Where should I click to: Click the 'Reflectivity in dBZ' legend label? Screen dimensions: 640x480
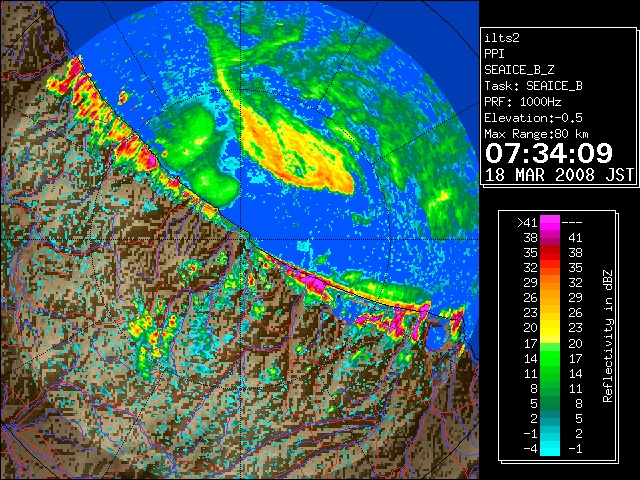point(607,336)
